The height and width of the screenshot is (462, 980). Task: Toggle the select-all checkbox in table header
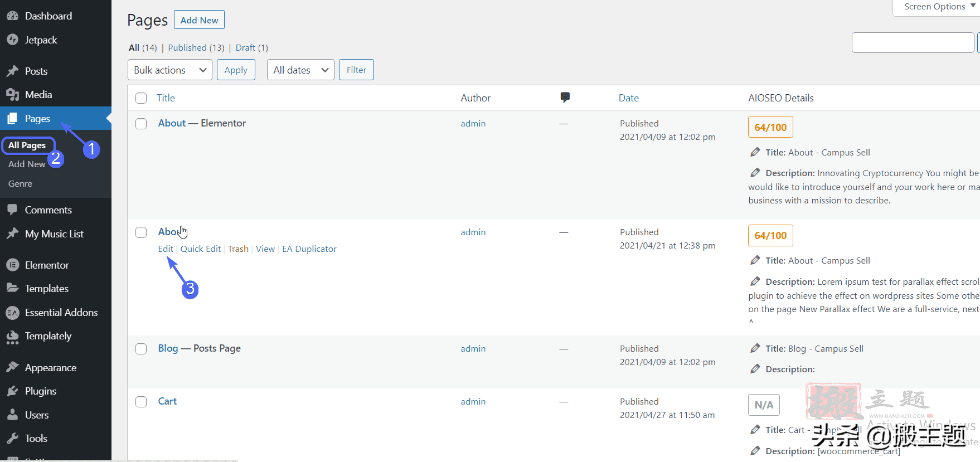(141, 98)
